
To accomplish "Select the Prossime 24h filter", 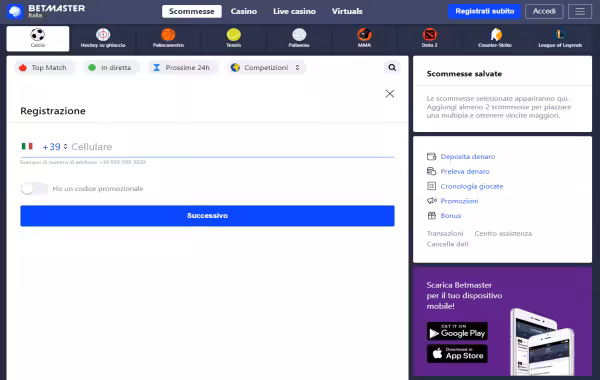I will [x=183, y=67].
